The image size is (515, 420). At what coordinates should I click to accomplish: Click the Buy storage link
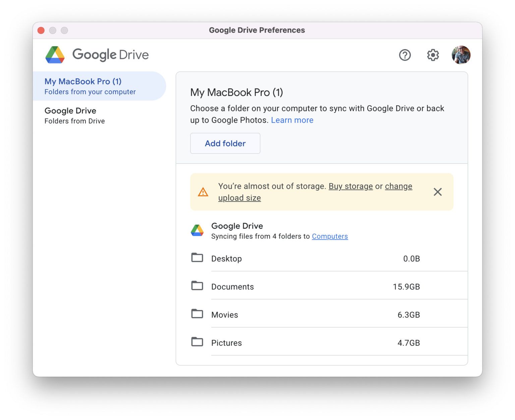(x=350, y=186)
